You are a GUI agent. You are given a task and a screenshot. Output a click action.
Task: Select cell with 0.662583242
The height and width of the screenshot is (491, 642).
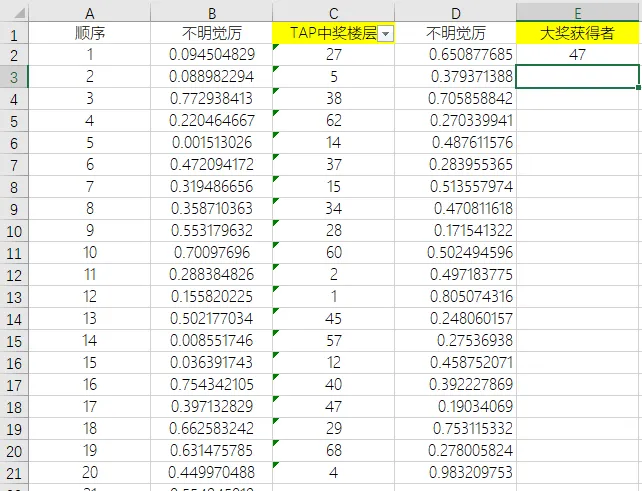click(212, 428)
